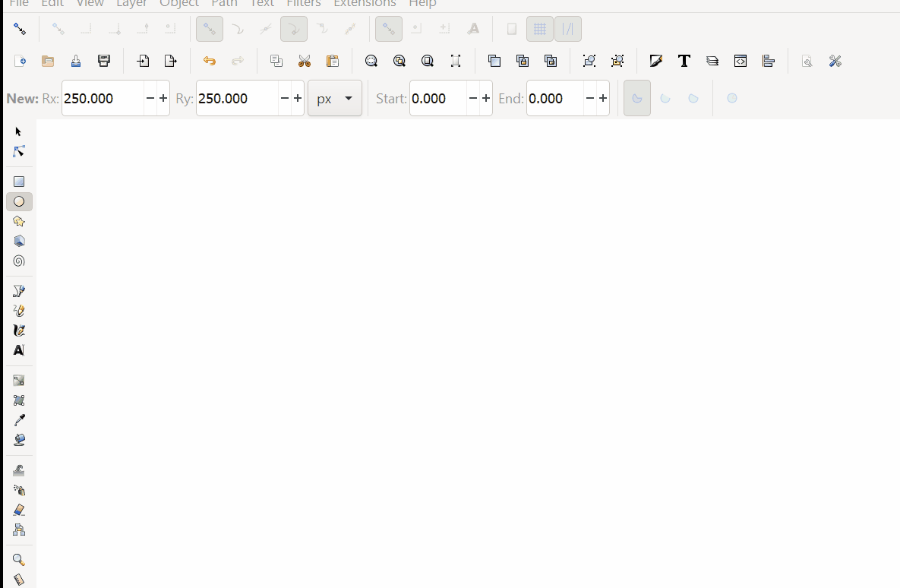Select the Mesh gradient tool
The height and width of the screenshot is (588, 900).
coord(19,400)
